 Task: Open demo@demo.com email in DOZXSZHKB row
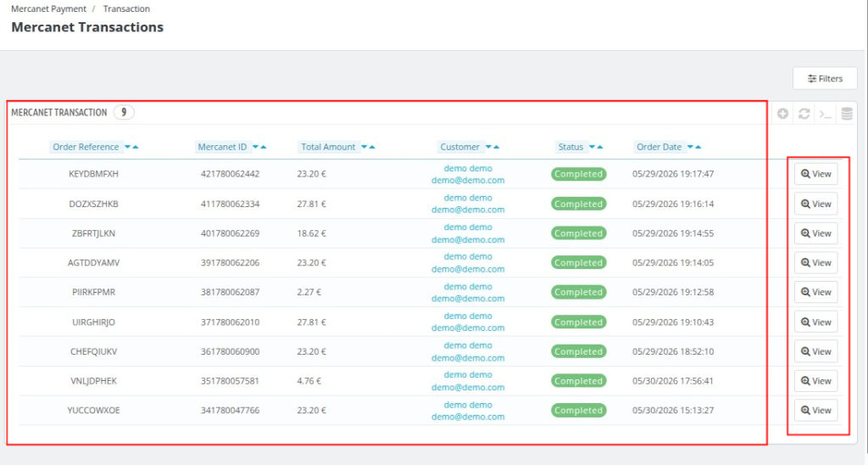click(468, 210)
